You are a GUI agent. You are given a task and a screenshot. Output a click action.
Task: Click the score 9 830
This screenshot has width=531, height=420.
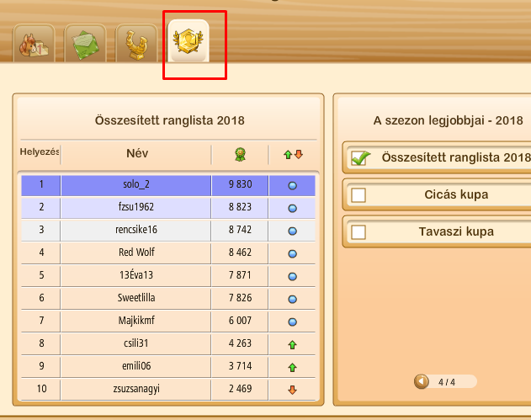click(x=240, y=184)
